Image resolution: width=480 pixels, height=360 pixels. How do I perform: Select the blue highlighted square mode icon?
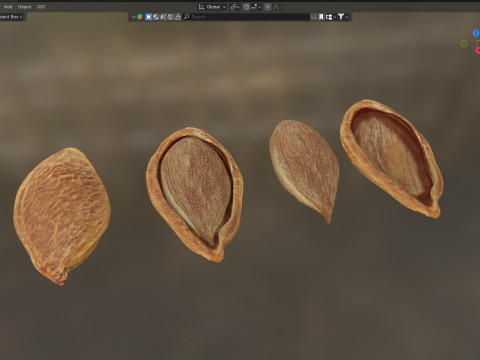(x=148, y=17)
